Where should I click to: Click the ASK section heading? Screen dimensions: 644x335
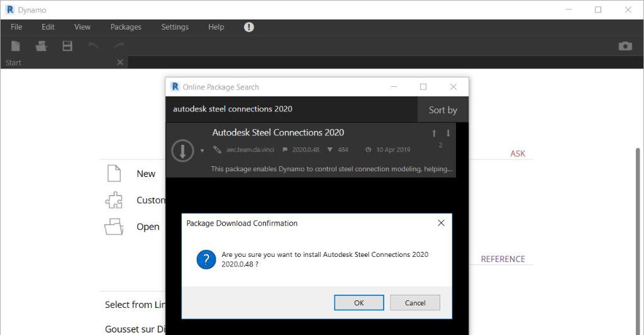click(518, 154)
